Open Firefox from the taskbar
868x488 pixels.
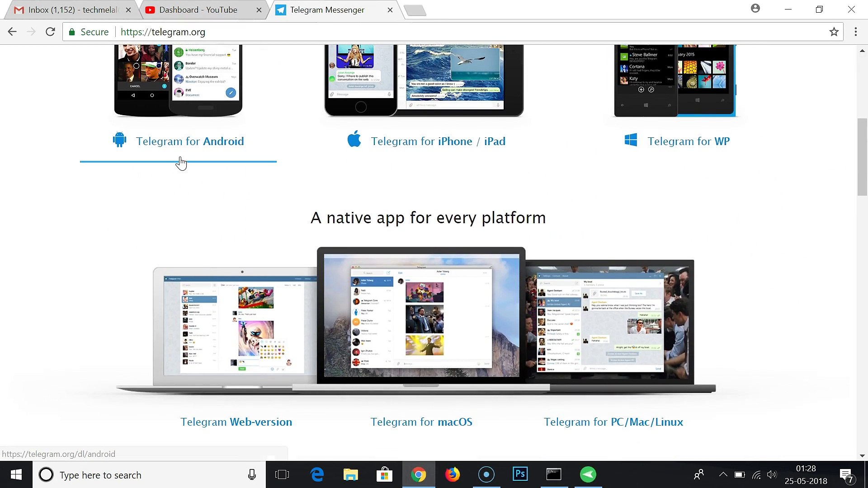(452, 474)
